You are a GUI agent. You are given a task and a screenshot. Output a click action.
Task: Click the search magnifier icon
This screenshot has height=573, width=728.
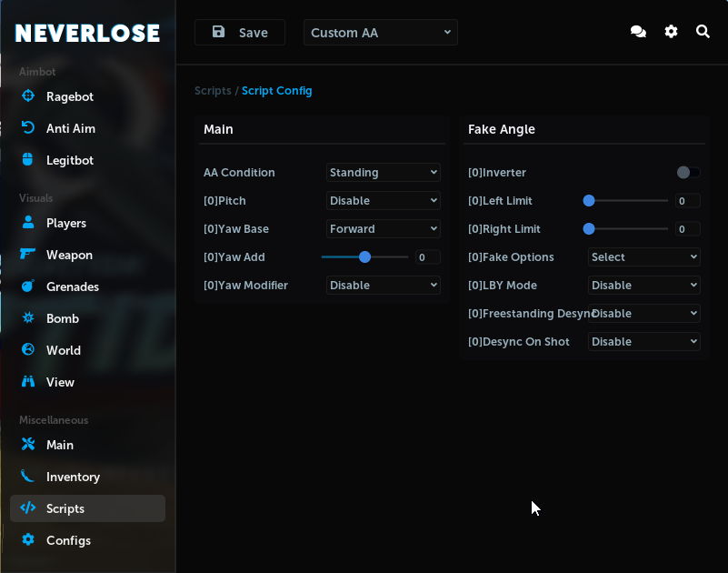click(x=703, y=32)
